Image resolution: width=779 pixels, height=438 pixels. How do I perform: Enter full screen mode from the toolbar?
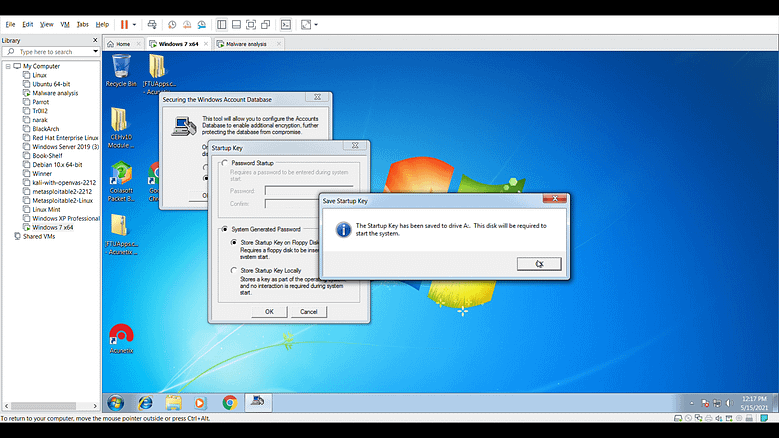[251, 24]
